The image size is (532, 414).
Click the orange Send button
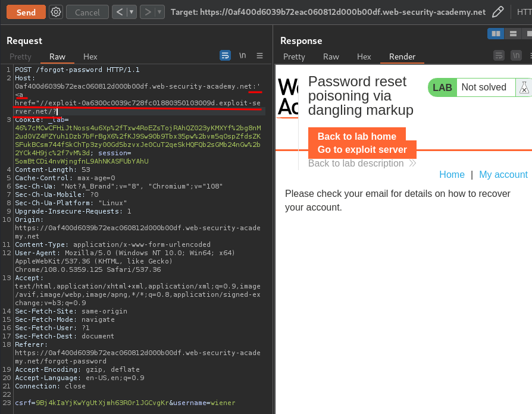pyautogui.click(x=26, y=12)
